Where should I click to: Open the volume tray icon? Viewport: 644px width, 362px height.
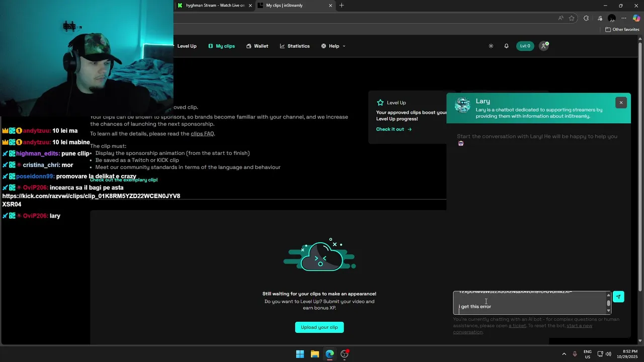click(x=608, y=354)
